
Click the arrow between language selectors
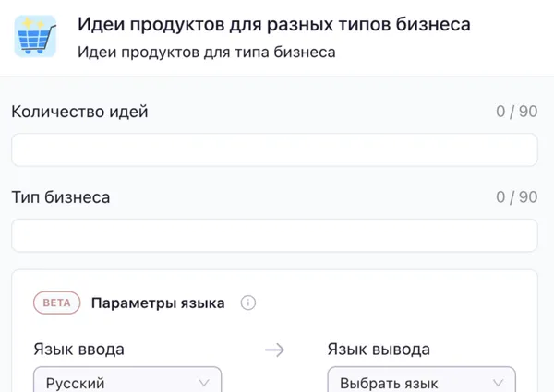tap(274, 350)
